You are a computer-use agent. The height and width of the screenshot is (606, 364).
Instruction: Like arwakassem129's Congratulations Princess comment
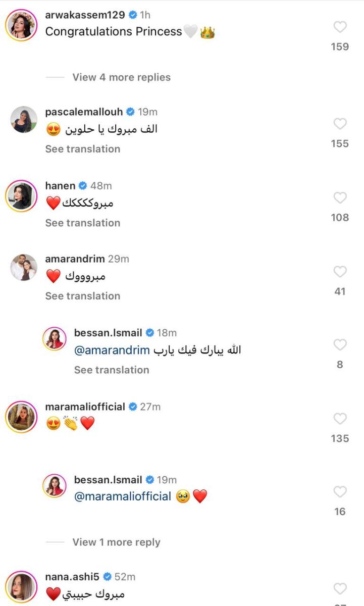[x=341, y=27]
